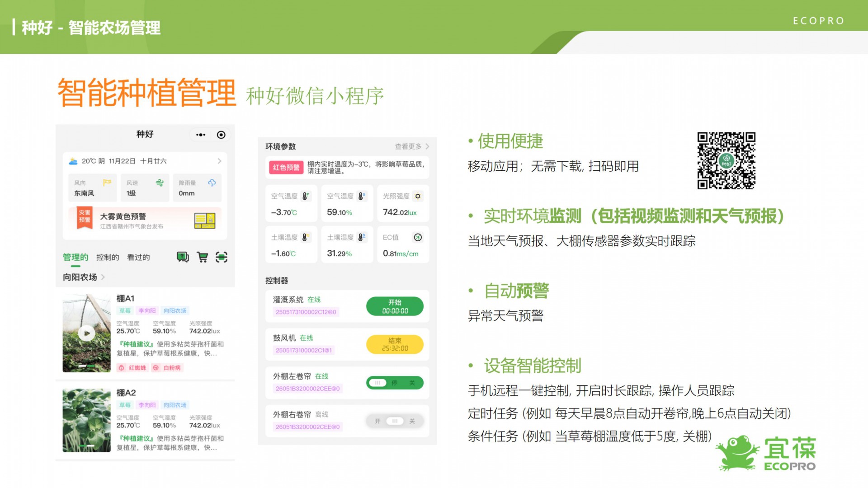Click the EC值 gauge icon

[x=418, y=237]
